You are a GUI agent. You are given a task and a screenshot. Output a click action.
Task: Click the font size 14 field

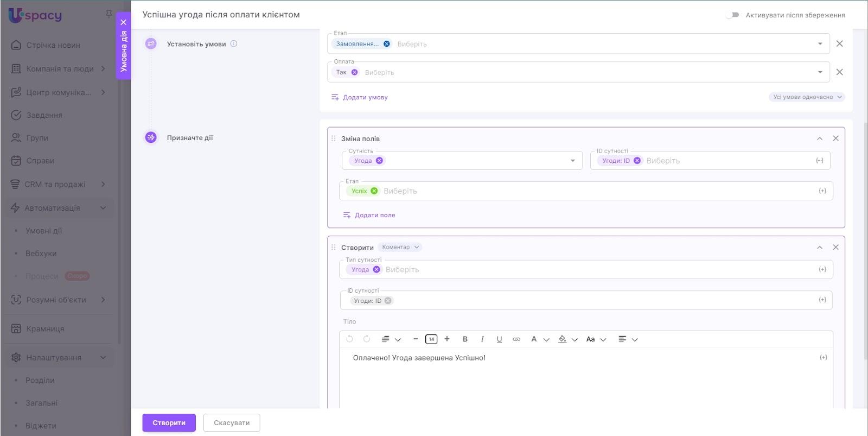click(x=431, y=339)
